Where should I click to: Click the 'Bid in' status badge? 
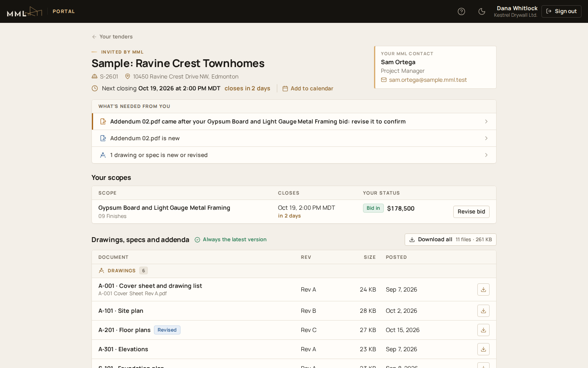(x=373, y=208)
